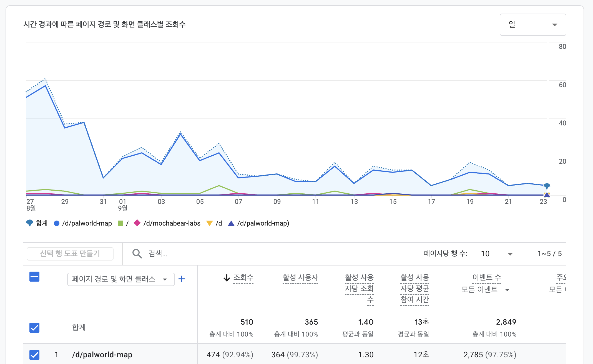Click the yellow triangle /d legend icon

coord(210,223)
